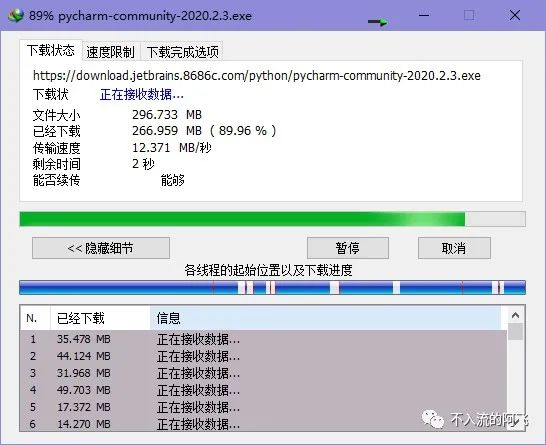Click the blue thread segments progress bar

click(272, 288)
